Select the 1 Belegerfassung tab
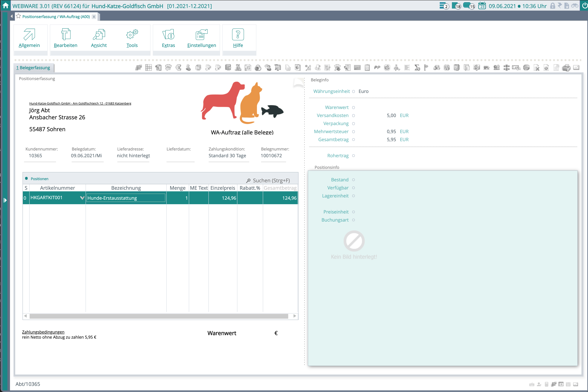The width and height of the screenshot is (588, 392). (x=33, y=68)
